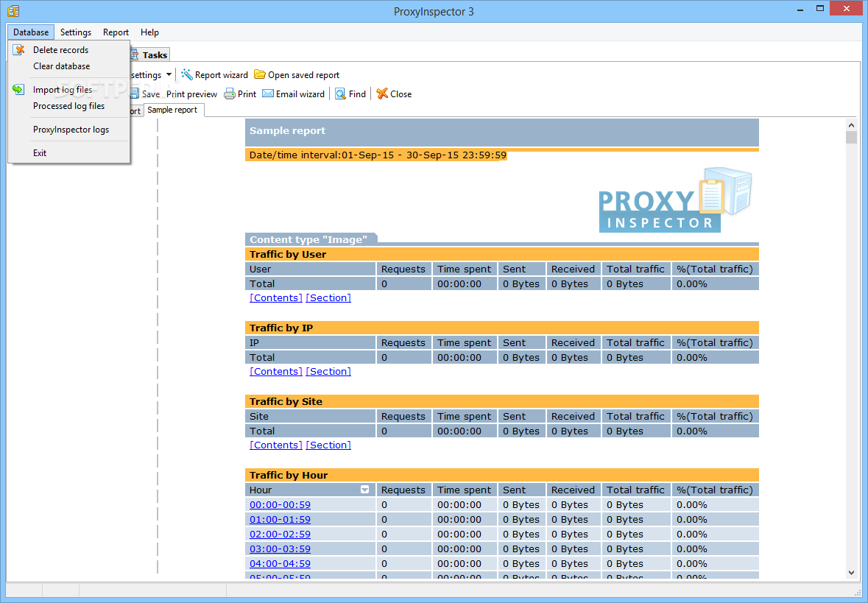Follow Contents link under Traffic by Site

click(275, 445)
